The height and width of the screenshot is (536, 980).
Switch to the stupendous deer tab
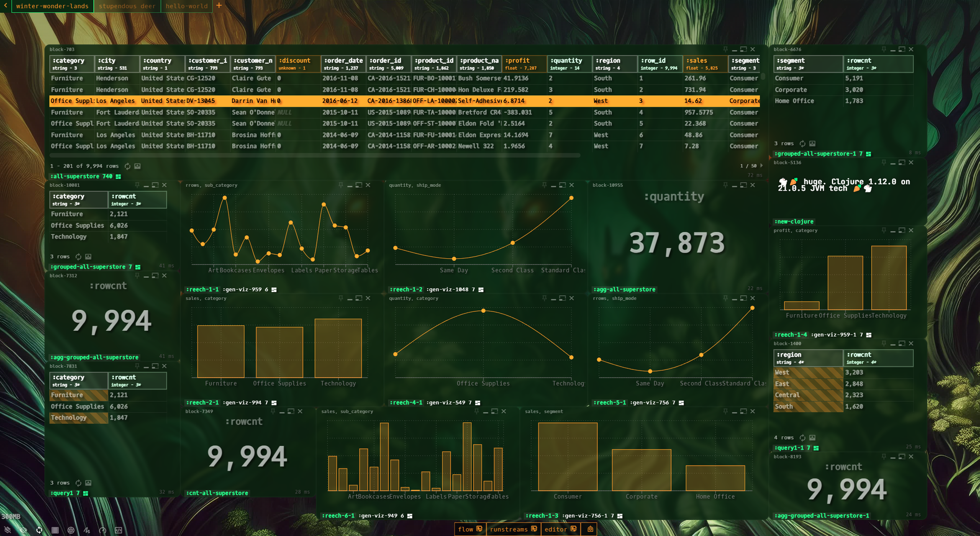click(x=127, y=6)
